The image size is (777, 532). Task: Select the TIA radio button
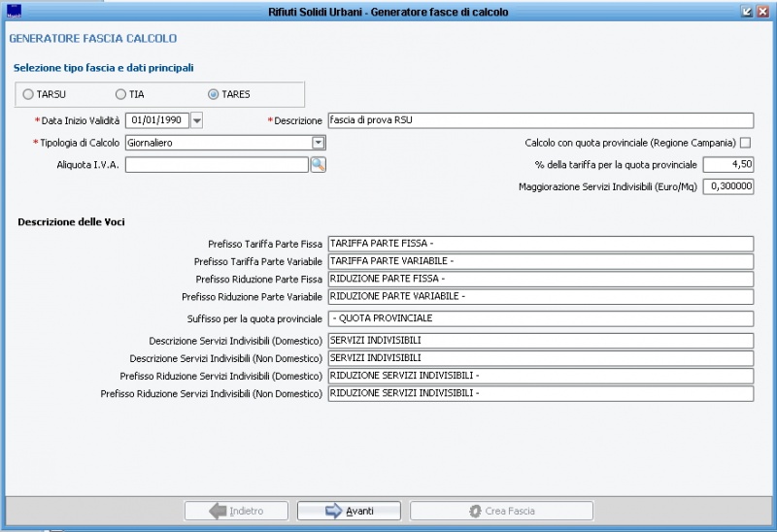[120, 94]
